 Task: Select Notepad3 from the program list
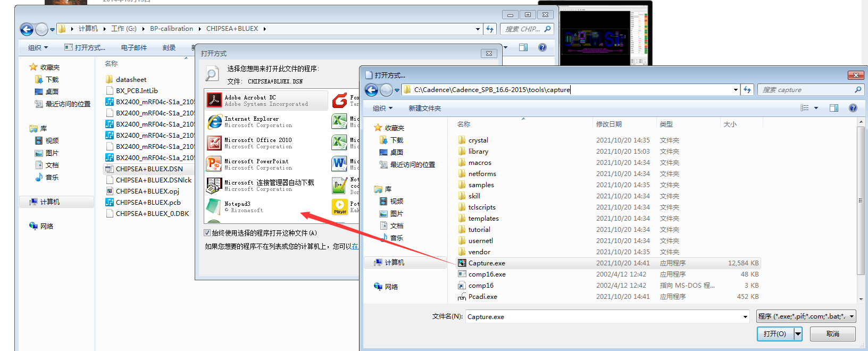point(266,207)
